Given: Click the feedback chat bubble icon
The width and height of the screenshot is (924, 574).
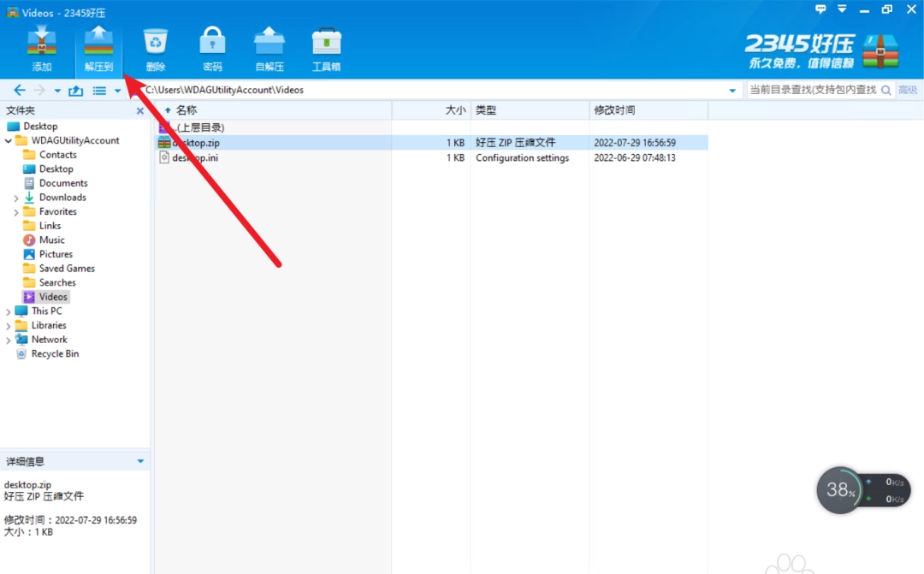Looking at the screenshot, I should pos(820,9).
